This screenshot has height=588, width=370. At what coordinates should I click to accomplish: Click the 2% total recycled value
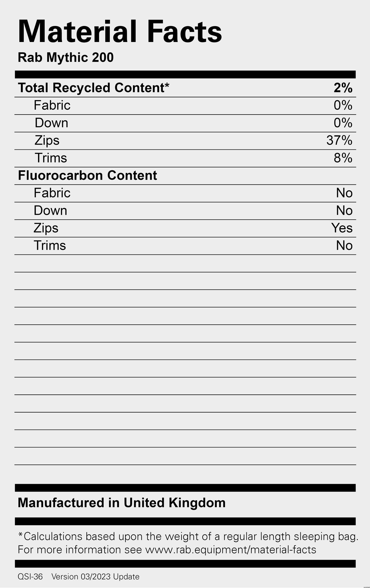[x=343, y=88]
